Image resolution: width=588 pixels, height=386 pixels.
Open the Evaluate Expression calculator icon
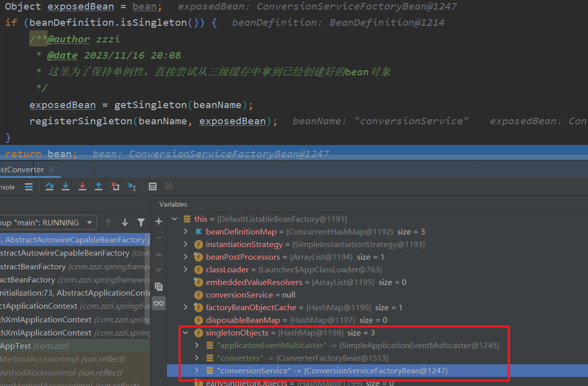(153, 186)
